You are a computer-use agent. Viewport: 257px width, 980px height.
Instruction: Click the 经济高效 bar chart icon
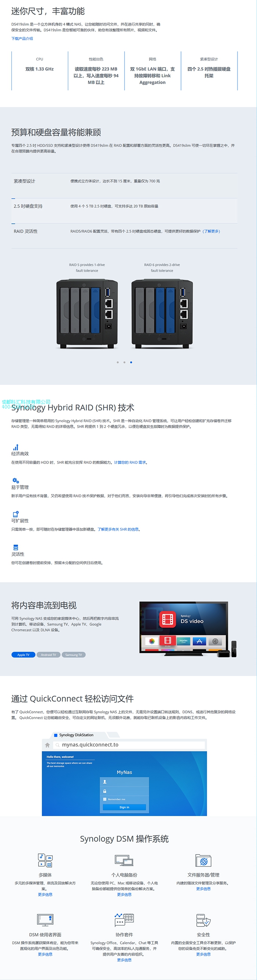click(16, 447)
